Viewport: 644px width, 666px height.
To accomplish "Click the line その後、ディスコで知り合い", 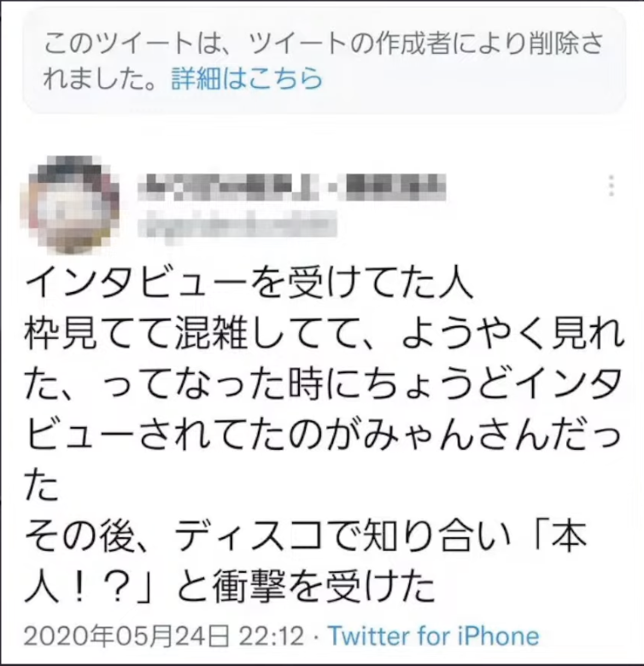I will pyautogui.click(x=306, y=538).
